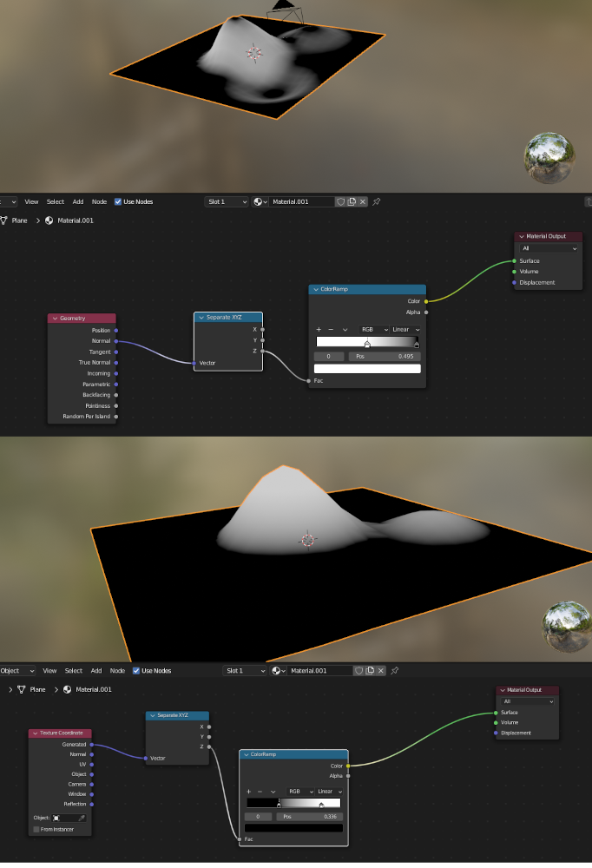Open ColorRamp tools chevron in upper ColorRamp
Viewport: 592px width, 868px height.
click(345, 329)
